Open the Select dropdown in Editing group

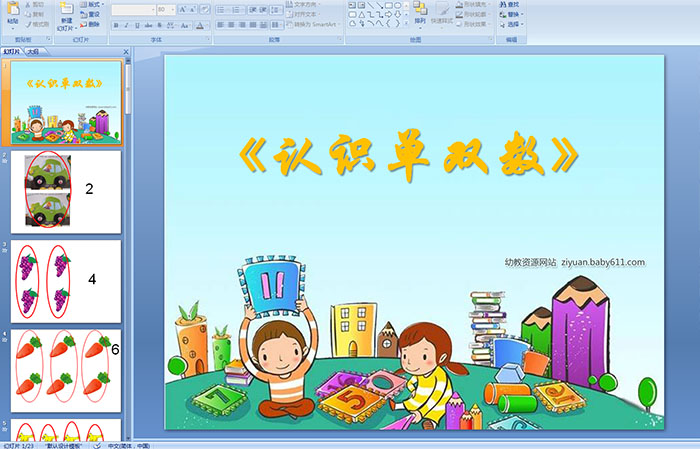click(512, 24)
